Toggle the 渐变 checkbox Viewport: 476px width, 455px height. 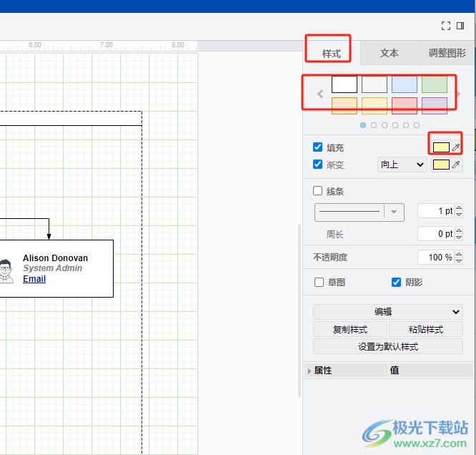click(x=317, y=165)
